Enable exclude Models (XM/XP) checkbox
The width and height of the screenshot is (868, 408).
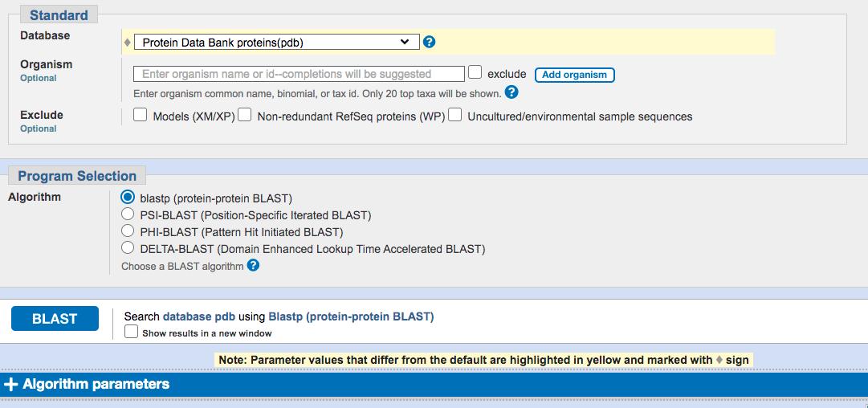[141, 116]
